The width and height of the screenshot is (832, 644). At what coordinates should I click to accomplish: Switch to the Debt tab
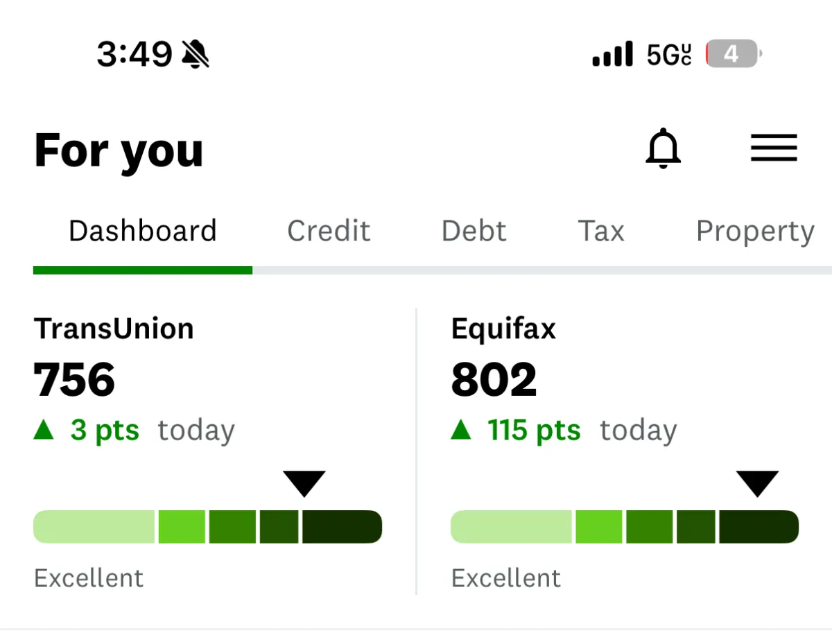click(474, 231)
